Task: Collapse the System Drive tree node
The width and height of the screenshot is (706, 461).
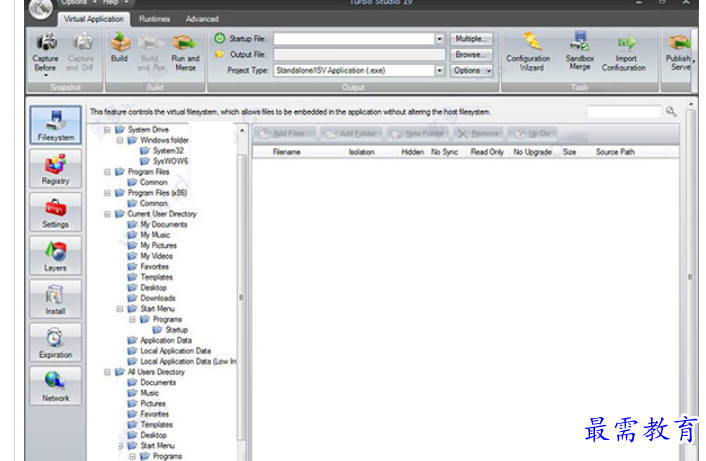Action: pos(107,130)
